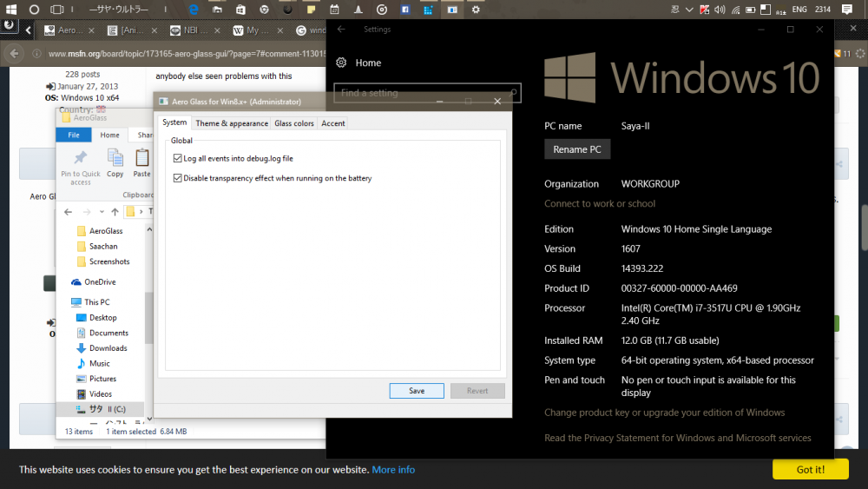
Task: Click the browser back arrow button
Action: (x=15, y=54)
